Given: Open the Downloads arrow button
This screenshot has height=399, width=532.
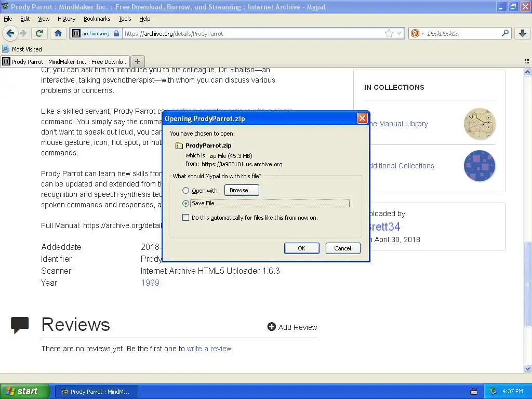Looking at the screenshot, I should tap(523, 33).
